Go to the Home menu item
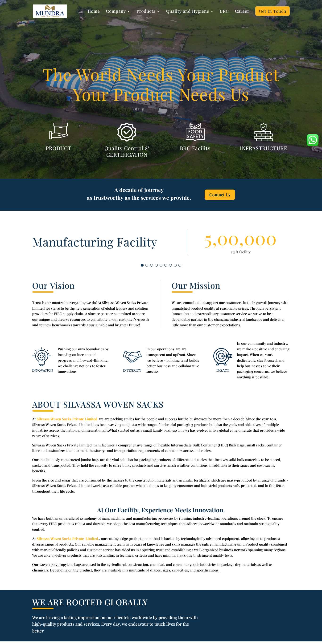This screenshot has width=322, height=644. pyautogui.click(x=94, y=11)
